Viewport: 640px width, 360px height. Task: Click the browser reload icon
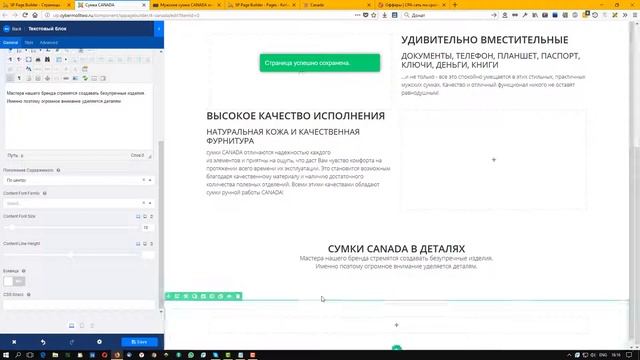[x=25, y=15]
